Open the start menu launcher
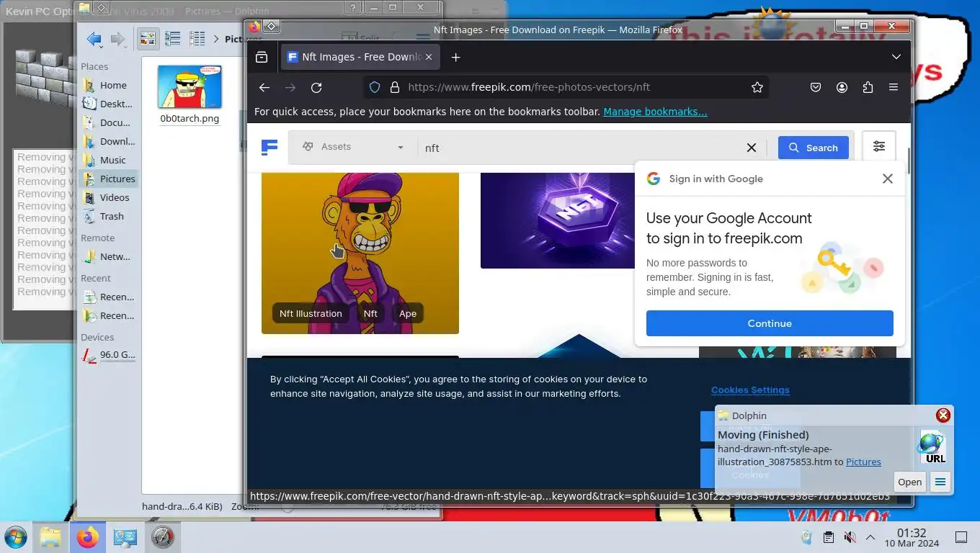The width and height of the screenshot is (980, 553). pos(15,537)
